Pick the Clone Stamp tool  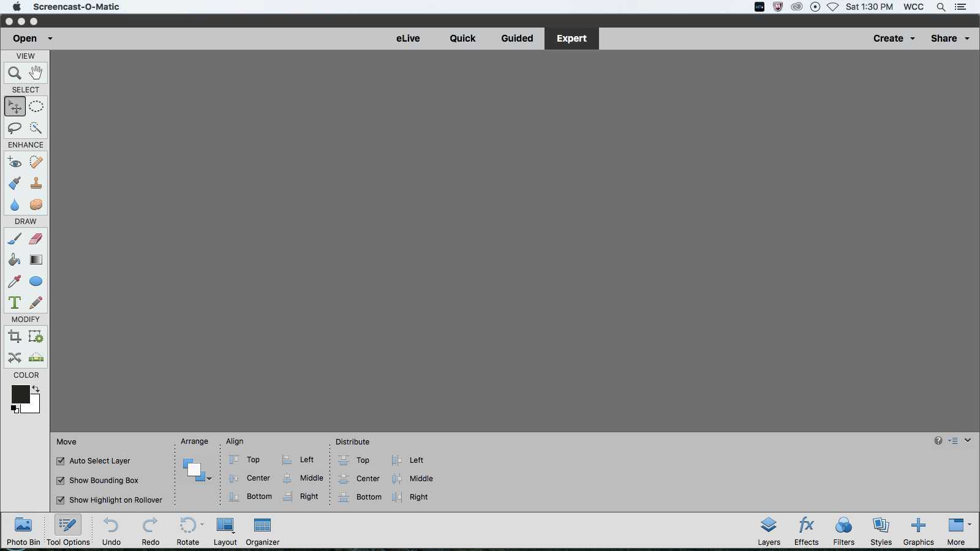[x=36, y=183]
